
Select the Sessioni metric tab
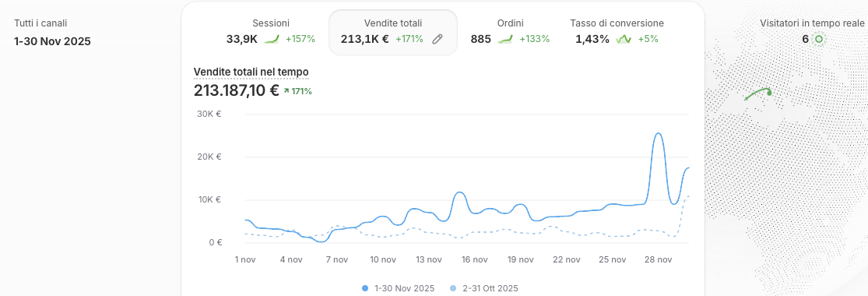[x=270, y=32]
